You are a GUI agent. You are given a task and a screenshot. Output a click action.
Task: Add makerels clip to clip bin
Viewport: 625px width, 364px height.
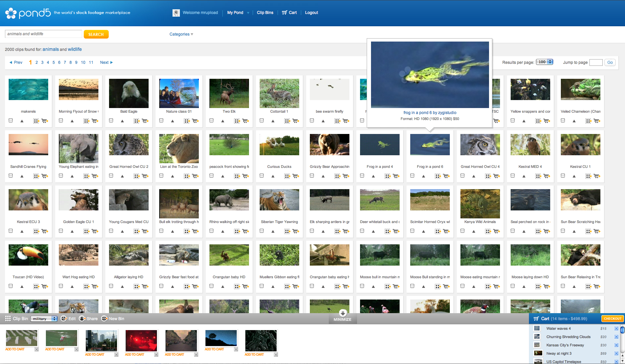pos(36,121)
